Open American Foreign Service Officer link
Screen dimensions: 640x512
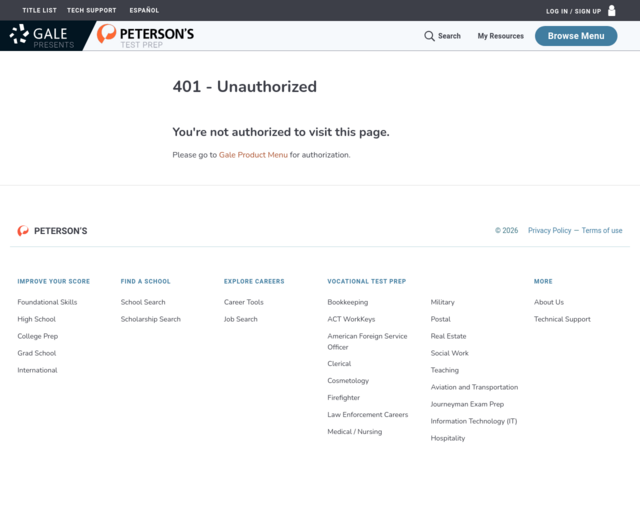coord(367,341)
